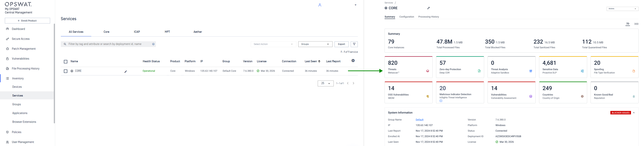Open the Actions dropdown
Image resolution: width=644 pixels, height=146 pixels.
point(622,9)
